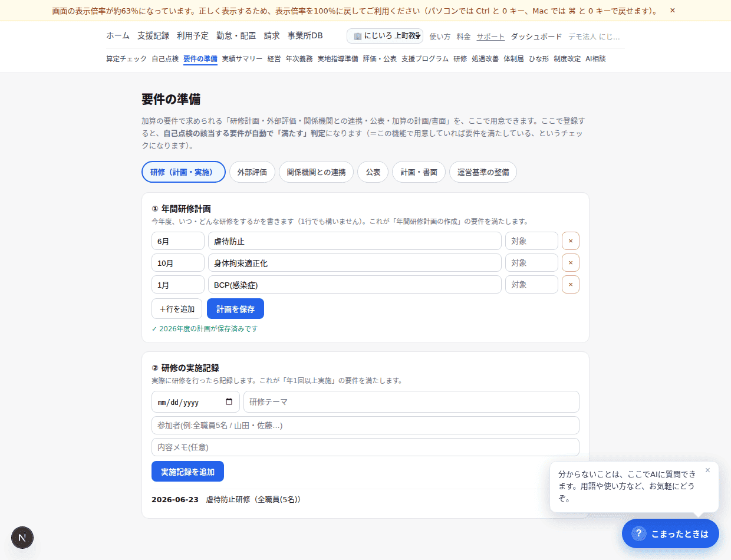Edit the 10月 month field
Viewport: 731px width, 560px height.
tap(178, 263)
